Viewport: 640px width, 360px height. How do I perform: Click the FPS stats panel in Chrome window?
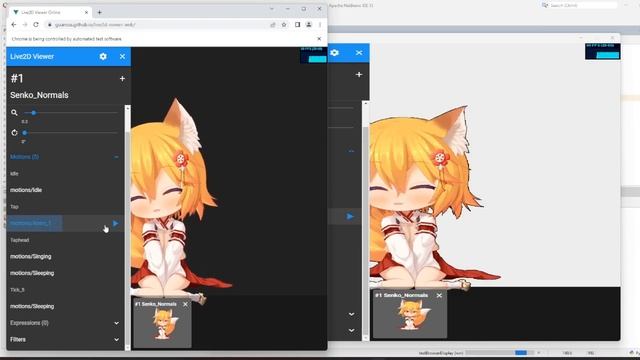point(313,55)
